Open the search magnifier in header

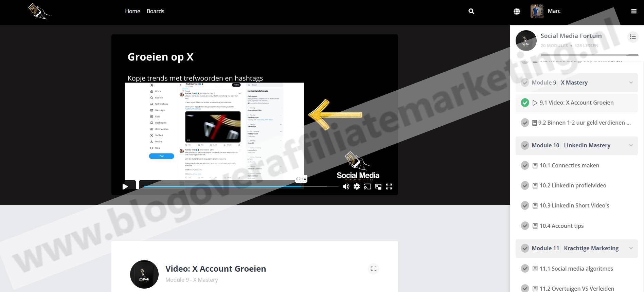click(471, 11)
